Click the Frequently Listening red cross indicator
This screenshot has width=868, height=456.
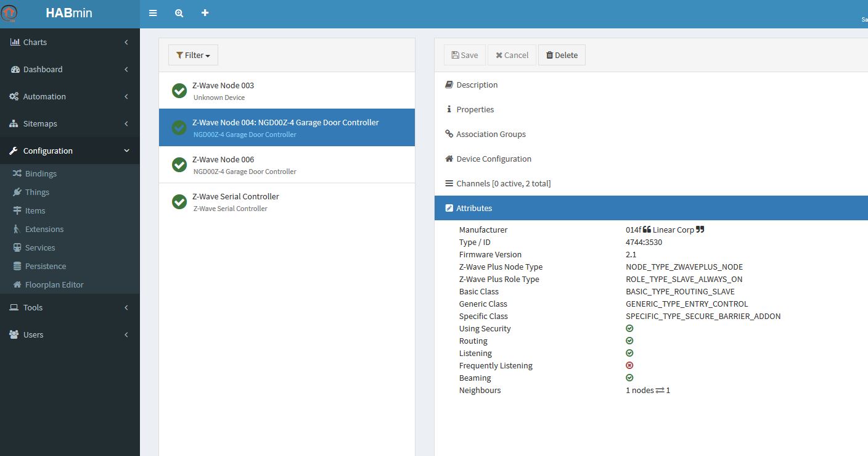click(629, 365)
